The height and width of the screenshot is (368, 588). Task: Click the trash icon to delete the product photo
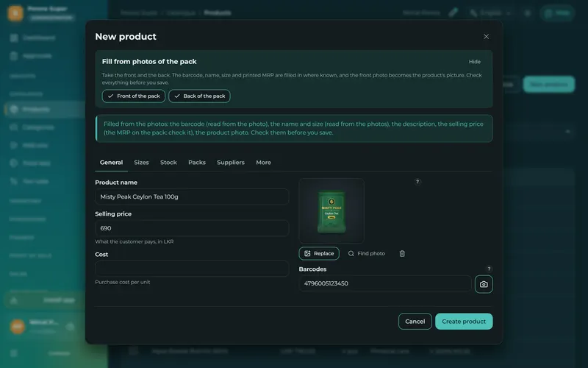click(402, 253)
